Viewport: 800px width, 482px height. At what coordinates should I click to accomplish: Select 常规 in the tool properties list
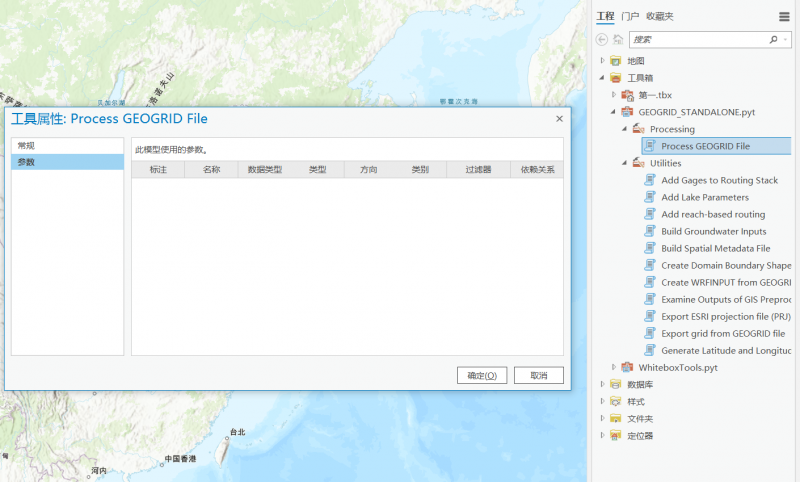click(27, 146)
